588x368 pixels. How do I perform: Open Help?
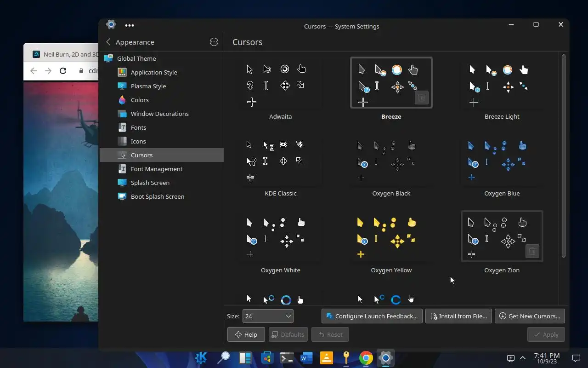246,334
